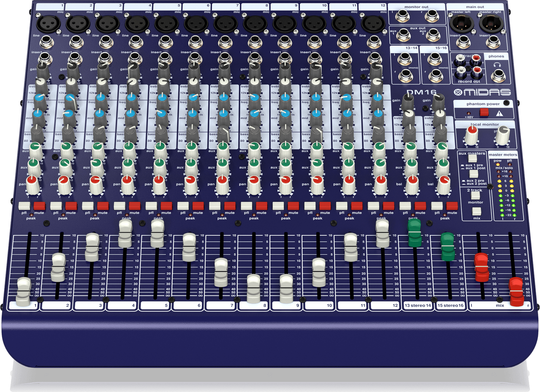Click the channel 1 XLR mic input
Viewport: 540px width, 392px height.
[x=48, y=24]
